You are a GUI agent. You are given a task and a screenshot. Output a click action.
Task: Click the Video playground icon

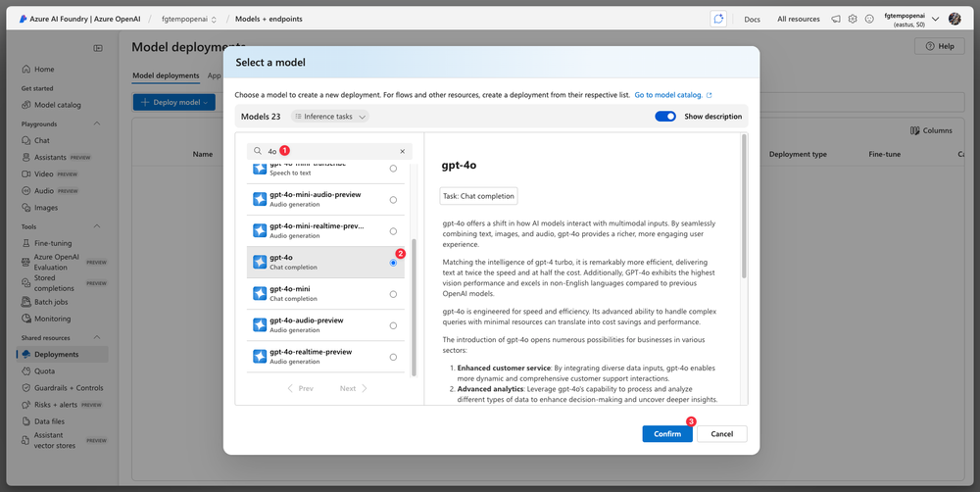tap(26, 173)
